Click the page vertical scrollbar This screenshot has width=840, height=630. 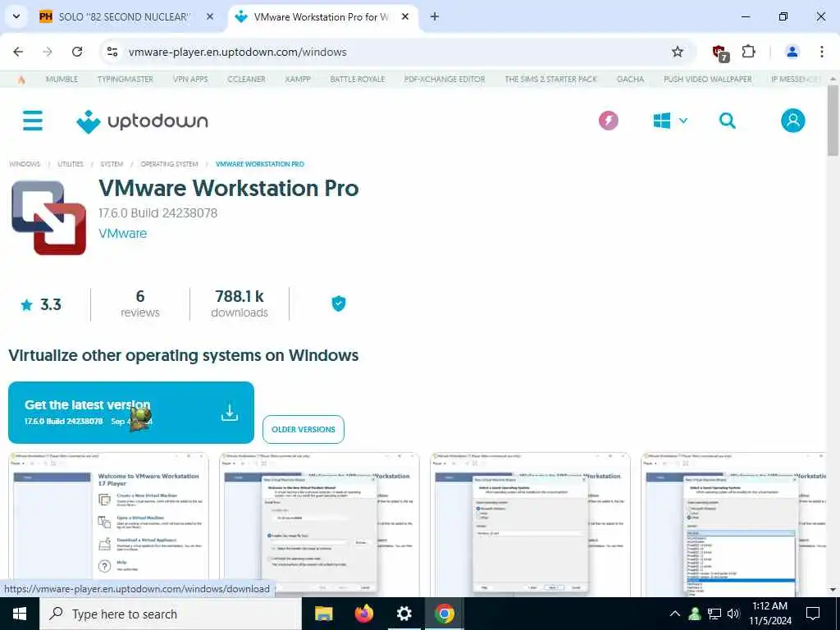[833, 121]
